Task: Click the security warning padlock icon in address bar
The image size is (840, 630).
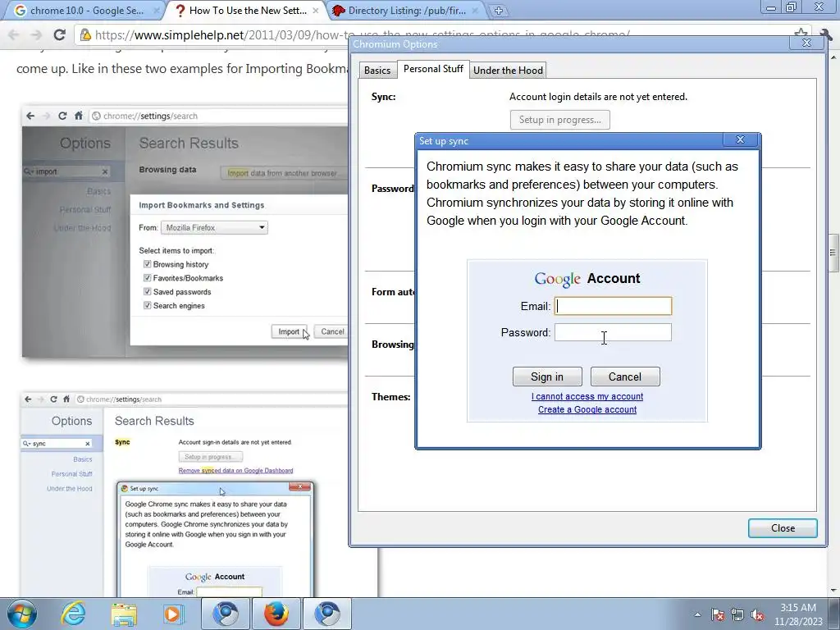Action: pos(85,35)
